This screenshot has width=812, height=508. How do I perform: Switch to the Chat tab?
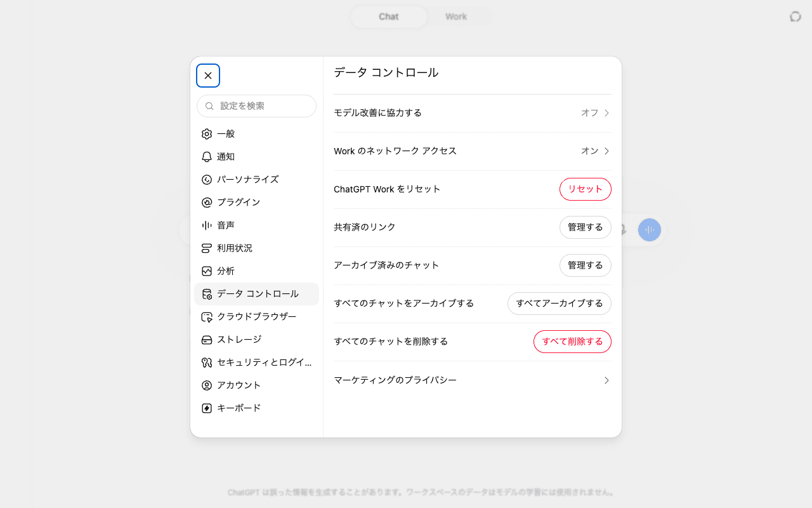389,17
